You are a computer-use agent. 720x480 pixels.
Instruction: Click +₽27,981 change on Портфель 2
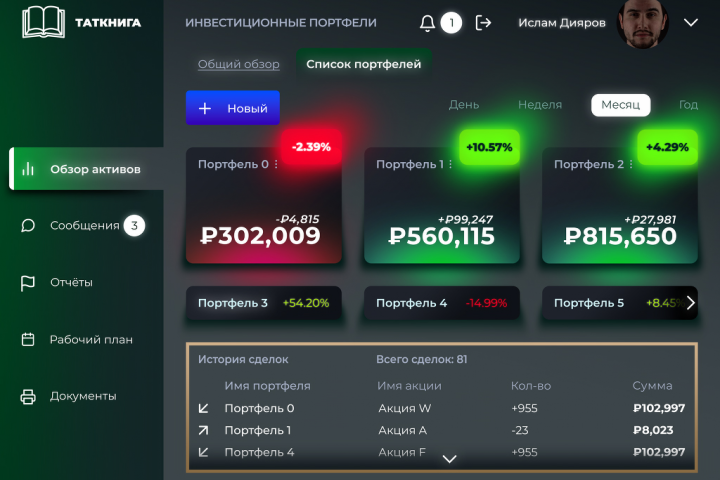click(650, 220)
